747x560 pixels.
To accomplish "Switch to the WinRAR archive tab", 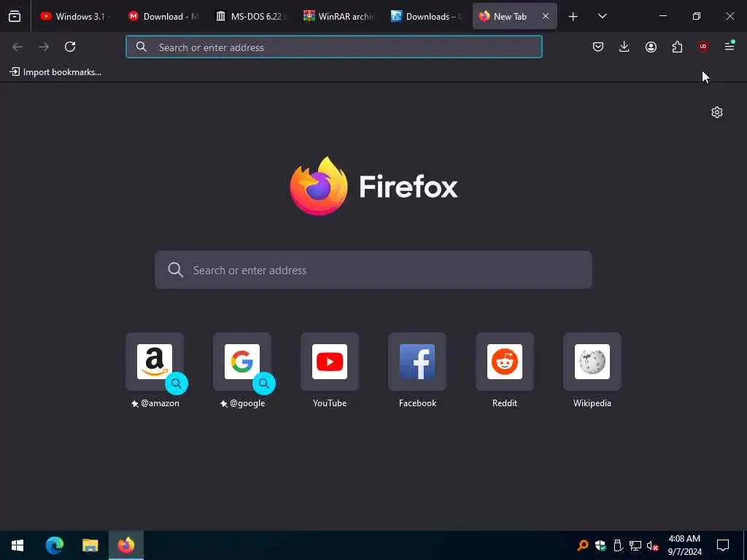I will pos(338,16).
